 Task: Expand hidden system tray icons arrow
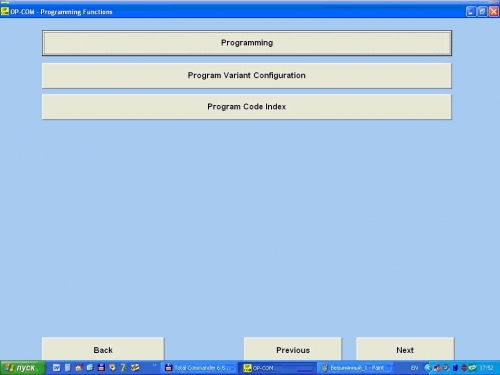[428, 368]
